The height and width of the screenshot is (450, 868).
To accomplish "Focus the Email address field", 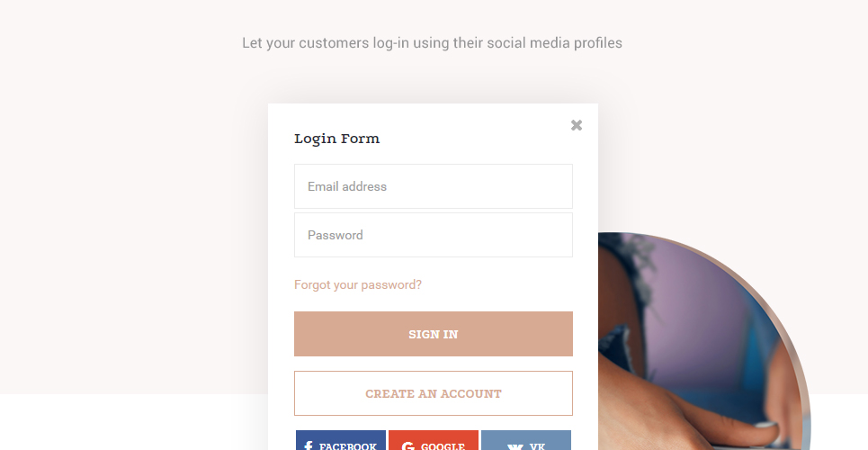I will (434, 186).
